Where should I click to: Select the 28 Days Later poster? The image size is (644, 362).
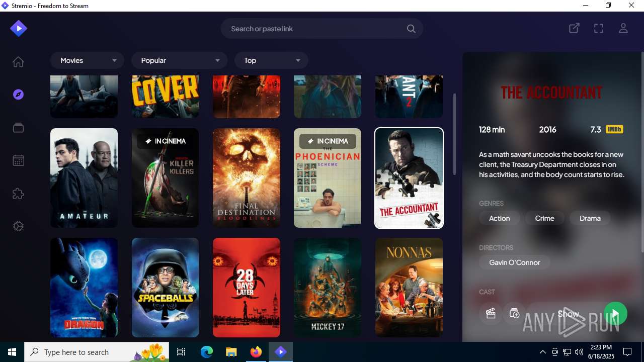tap(247, 288)
